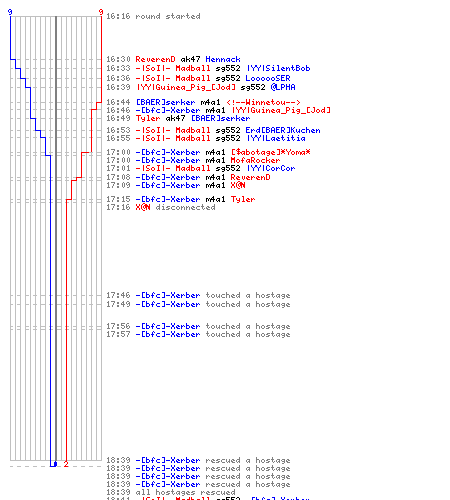Screen dimensions: 450x500
Task: Click LoooooSER in the 16:36 kill entry
Action: (268, 78)
